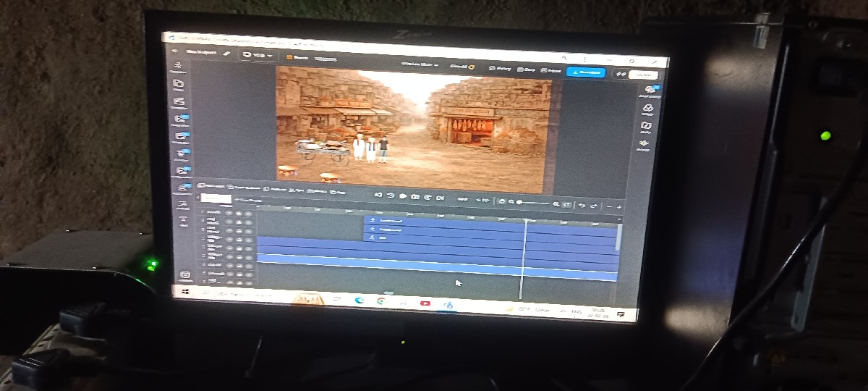Click the back arrow beside the project name
868x391 pixels.
(175, 51)
